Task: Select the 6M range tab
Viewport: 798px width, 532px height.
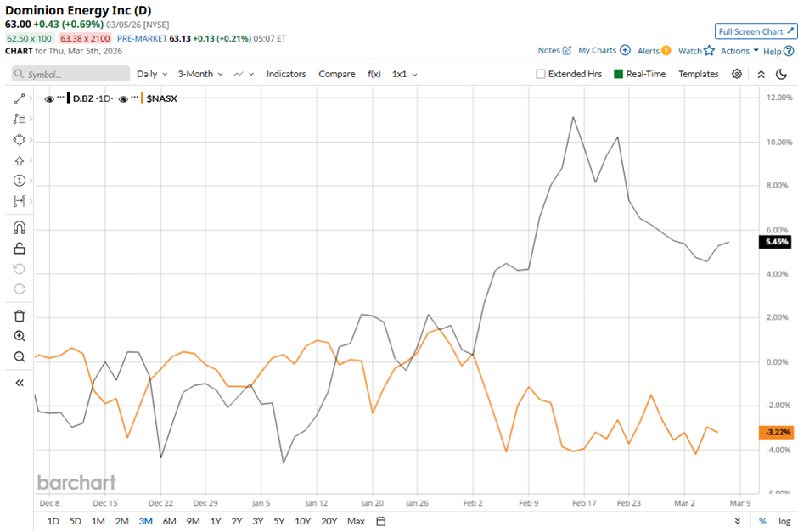Action: (x=170, y=521)
